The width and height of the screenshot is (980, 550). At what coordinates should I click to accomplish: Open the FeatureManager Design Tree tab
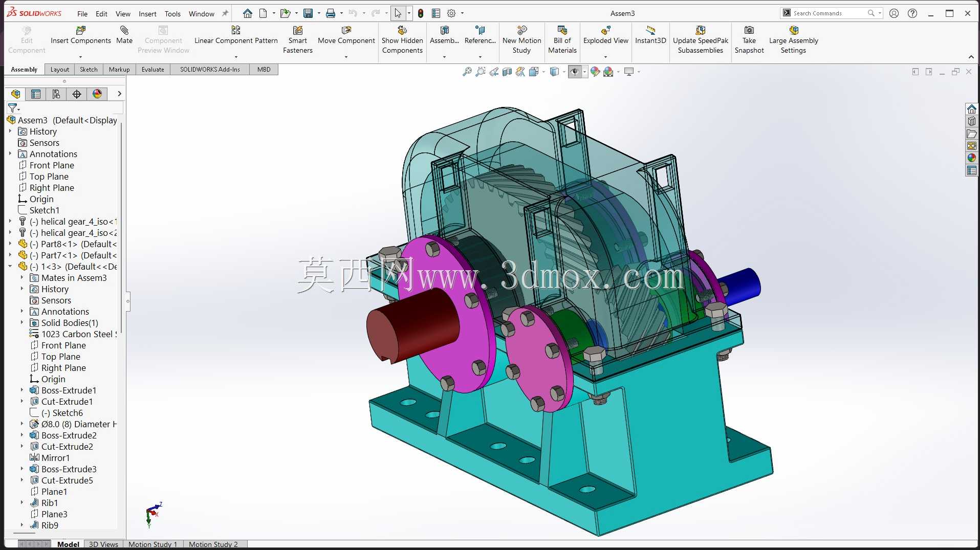point(15,94)
